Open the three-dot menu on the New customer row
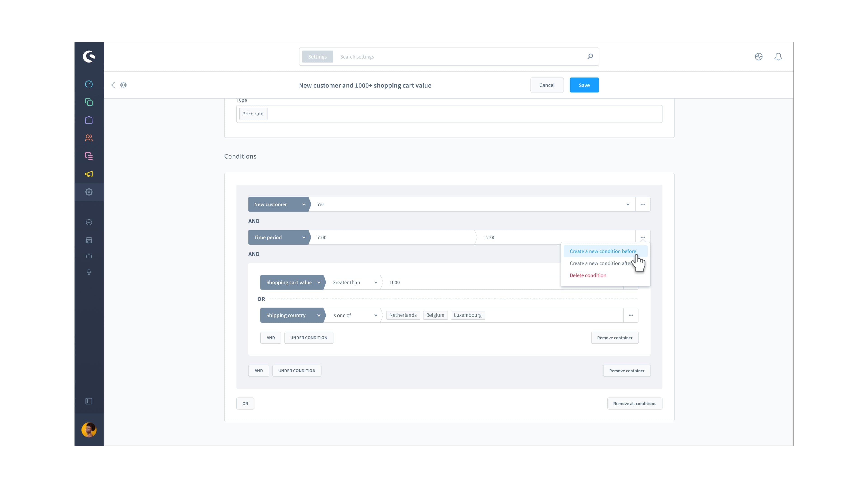 (643, 204)
